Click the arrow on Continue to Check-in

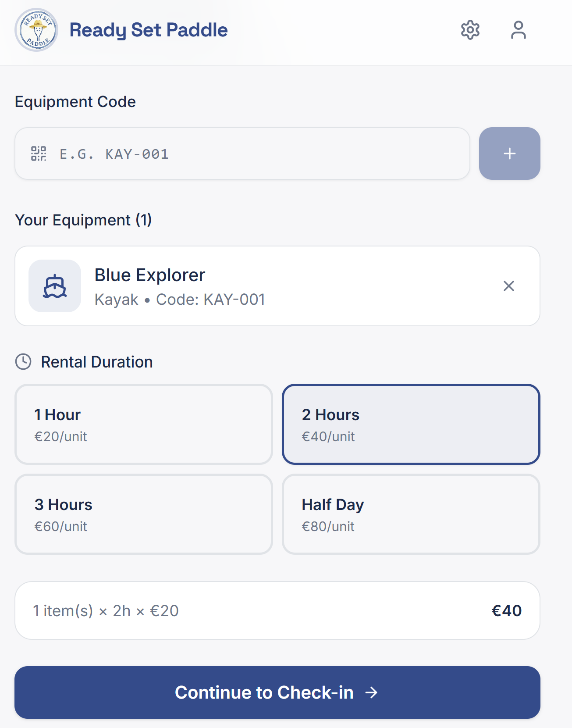[371, 692]
